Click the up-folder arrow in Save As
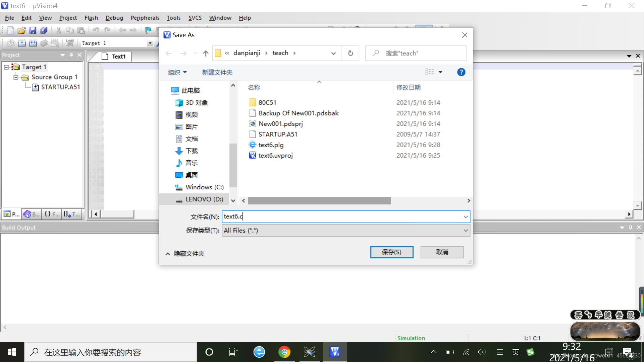The width and height of the screenshot is (644, 362). click(206, 53)
